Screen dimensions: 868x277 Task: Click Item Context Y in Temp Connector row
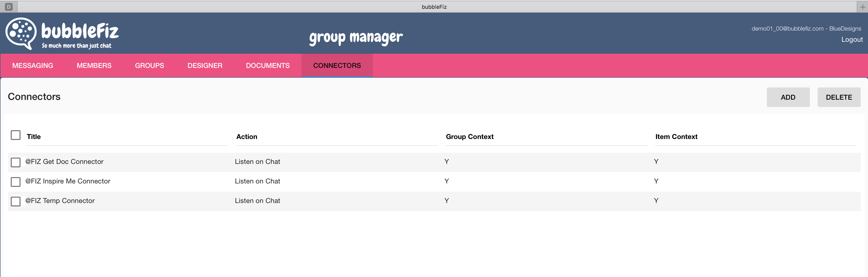click(x=656, y=201)
